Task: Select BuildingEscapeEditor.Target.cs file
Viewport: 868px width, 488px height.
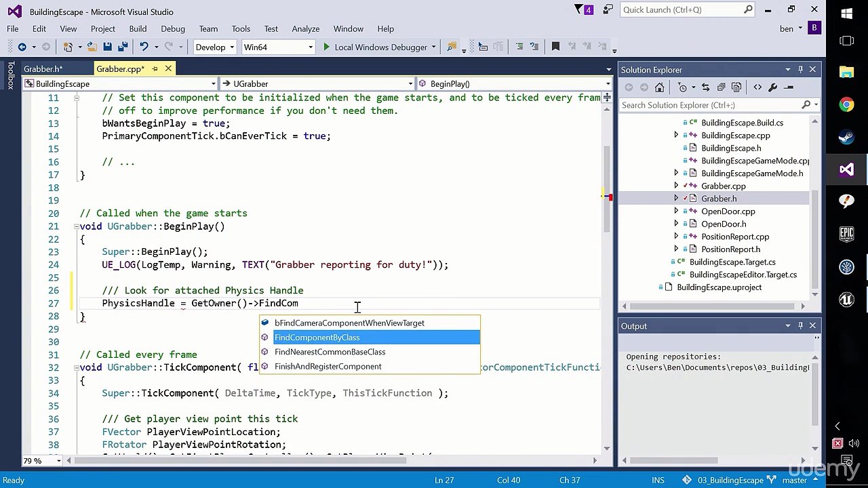Action: pos(743,274)
